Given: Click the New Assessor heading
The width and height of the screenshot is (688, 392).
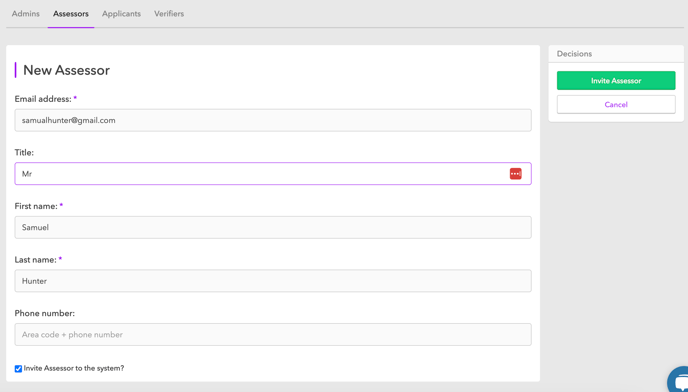Looking at the screenshot, I should coord(66,70).
